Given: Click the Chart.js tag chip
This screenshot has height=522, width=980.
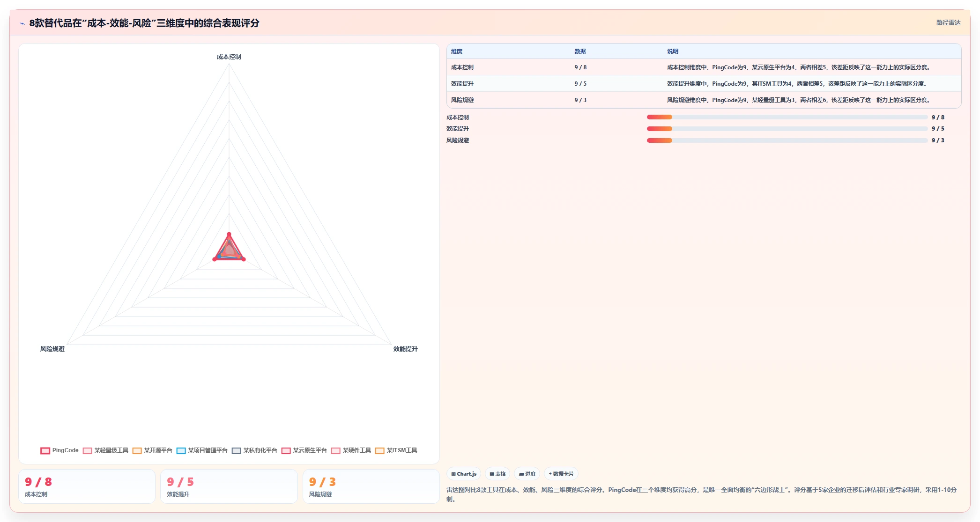Looking at the screenshot, I should pyautogui.click(x=464, y=474).
